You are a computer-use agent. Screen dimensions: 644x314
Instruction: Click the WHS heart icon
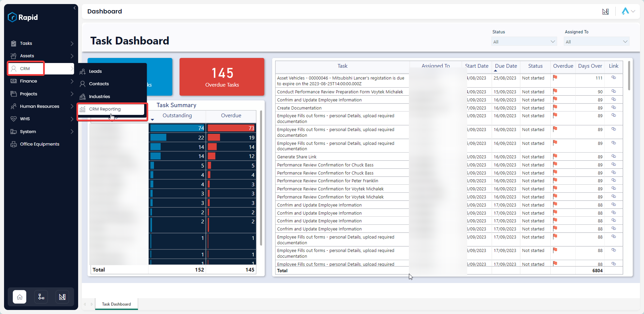(x=13, y=119)
